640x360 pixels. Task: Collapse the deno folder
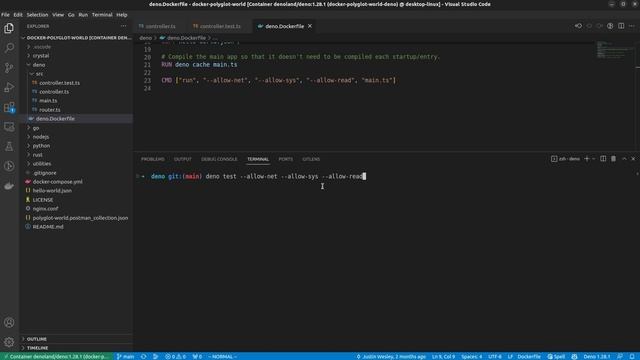[x=39, y=64]
